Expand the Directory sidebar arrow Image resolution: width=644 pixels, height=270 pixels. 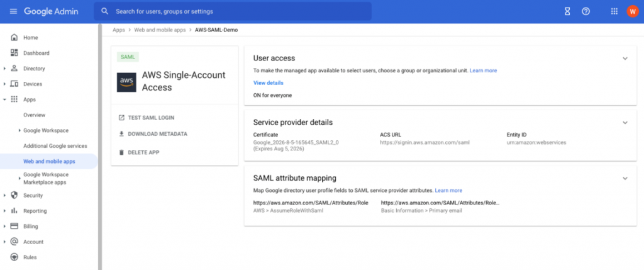click(x=4, y=69)
